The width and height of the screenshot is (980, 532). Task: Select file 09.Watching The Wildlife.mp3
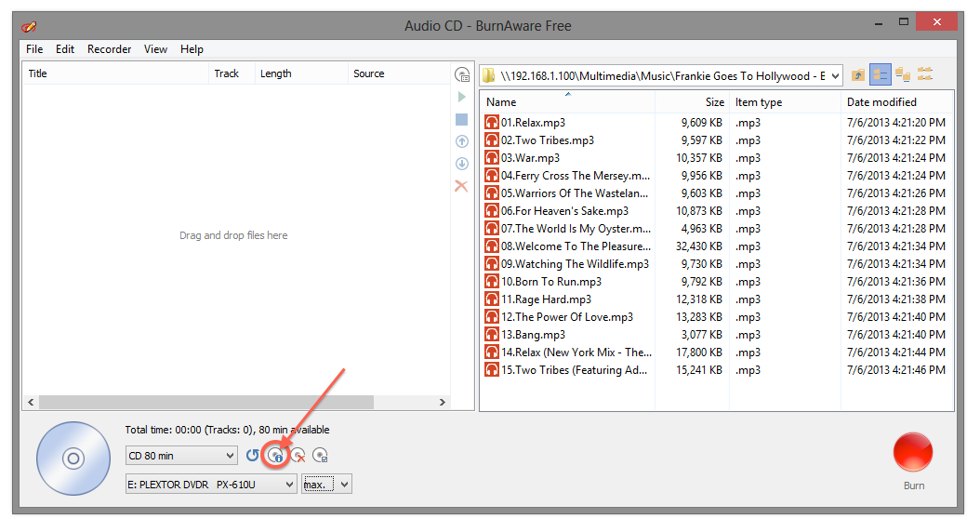coord(575,264)
